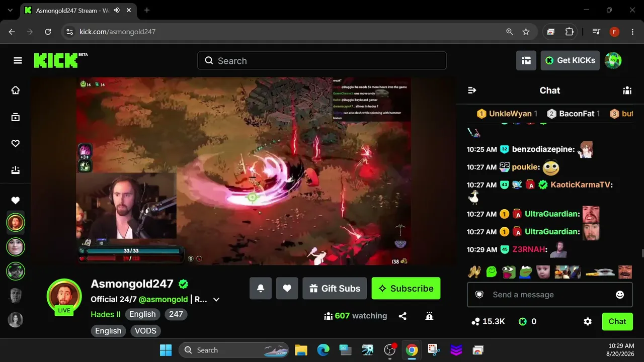Reload the Kick page

coord(48,32)
